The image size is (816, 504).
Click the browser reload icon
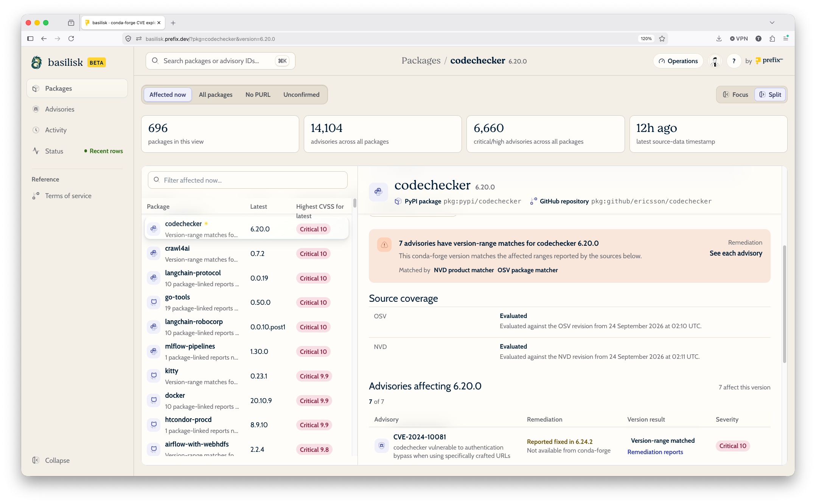(71, 39)
